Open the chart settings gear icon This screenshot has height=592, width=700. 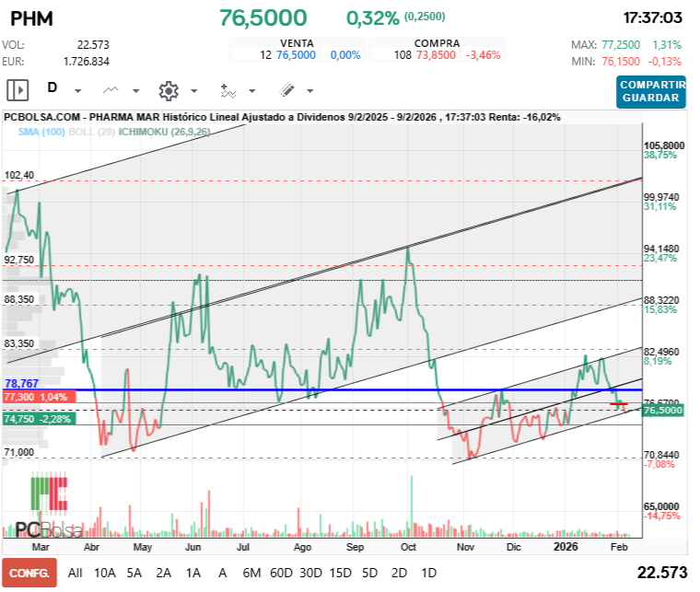168,90
